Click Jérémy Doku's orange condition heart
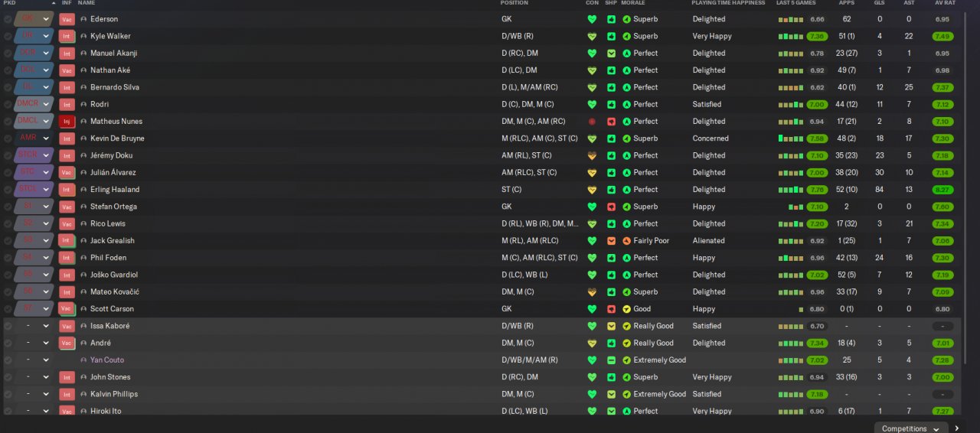 [x=592, y=155]
